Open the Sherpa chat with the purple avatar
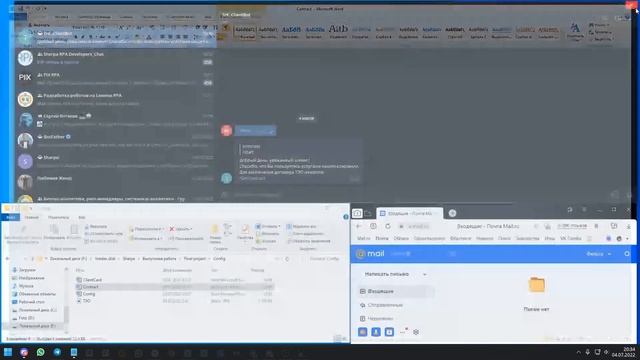Screen dimensions: 640x360 pyautogui.click(x=116, y=161)
